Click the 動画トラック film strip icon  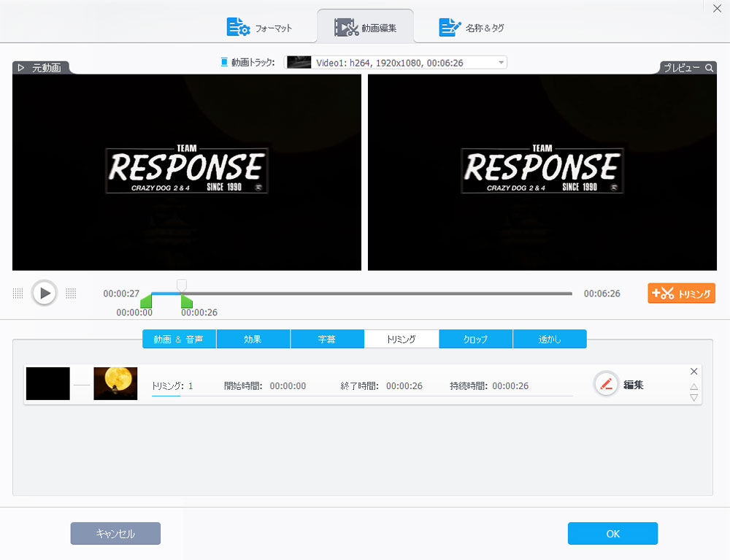[x=224, y=62]
